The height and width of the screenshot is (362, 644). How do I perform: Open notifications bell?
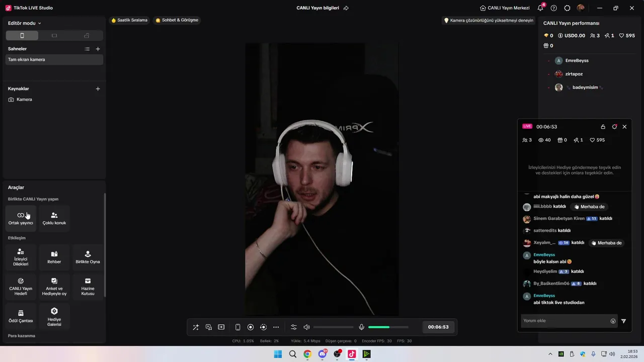pyautogui.click(x=540, y=8)
